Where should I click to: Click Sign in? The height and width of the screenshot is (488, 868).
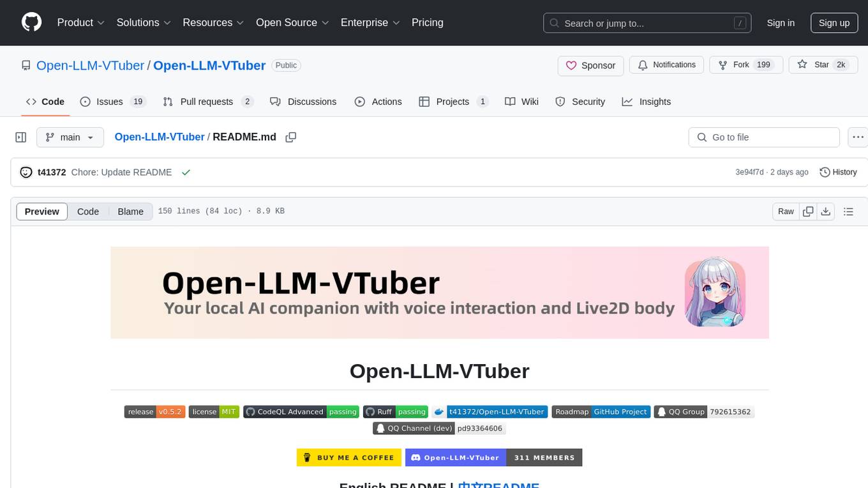(781, 23)
